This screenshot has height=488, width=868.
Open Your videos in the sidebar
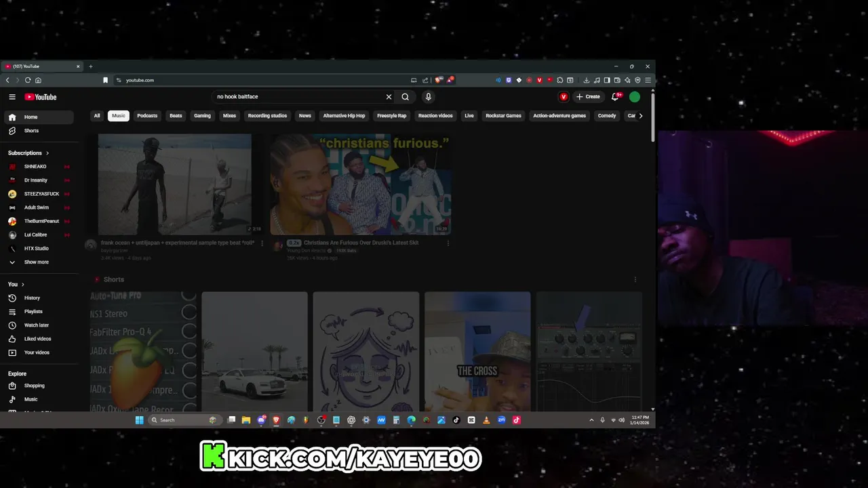37,352
